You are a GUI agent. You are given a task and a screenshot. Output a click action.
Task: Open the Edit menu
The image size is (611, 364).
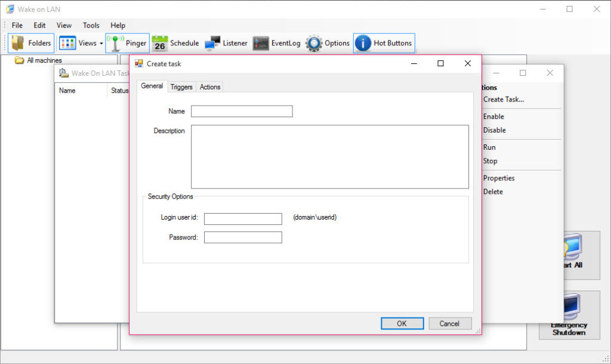pos(39,25)
